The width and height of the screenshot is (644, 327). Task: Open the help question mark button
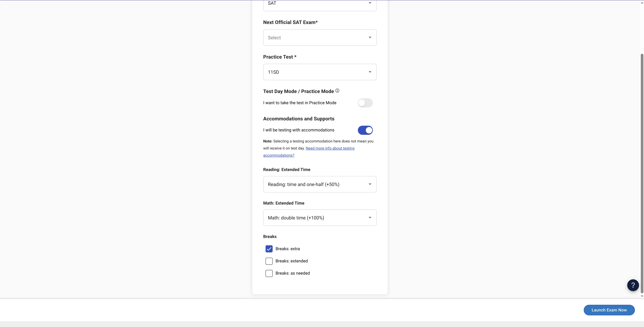coord(633,285)
